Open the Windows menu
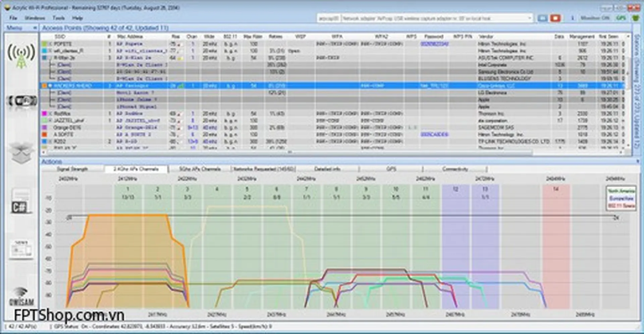Image resolution: width=644 pixels, height=334 pixels. (35, 18)
